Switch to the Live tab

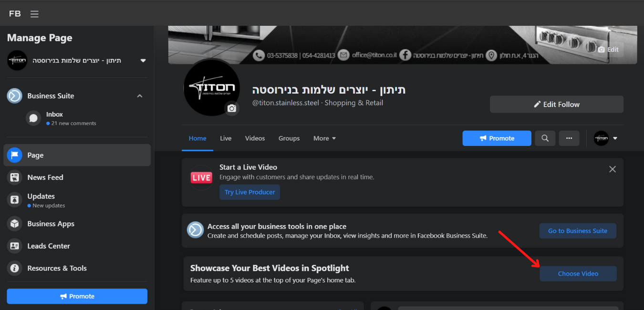[226, 138]
